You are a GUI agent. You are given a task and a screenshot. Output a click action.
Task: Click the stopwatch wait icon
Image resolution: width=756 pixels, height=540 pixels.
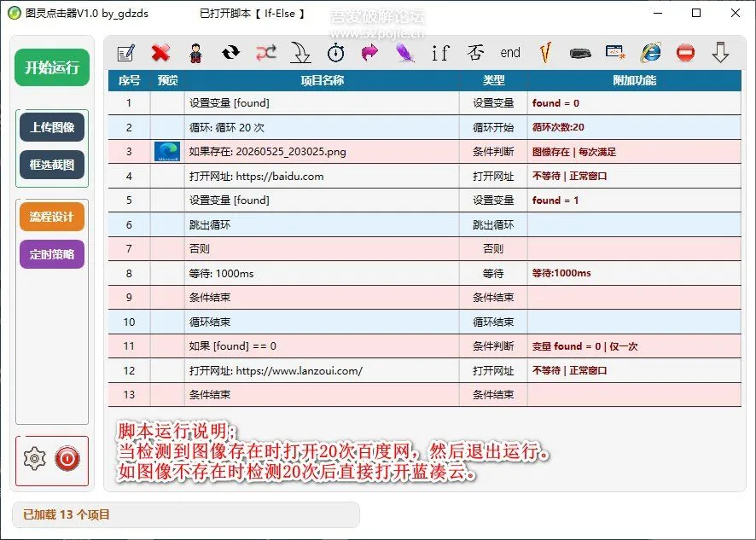click(x=335, y=53)
